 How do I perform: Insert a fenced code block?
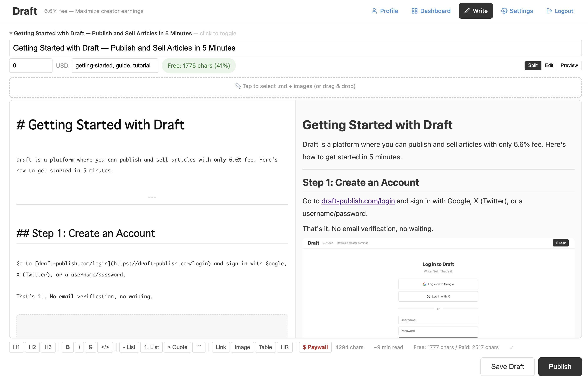(x=199, y=347)
